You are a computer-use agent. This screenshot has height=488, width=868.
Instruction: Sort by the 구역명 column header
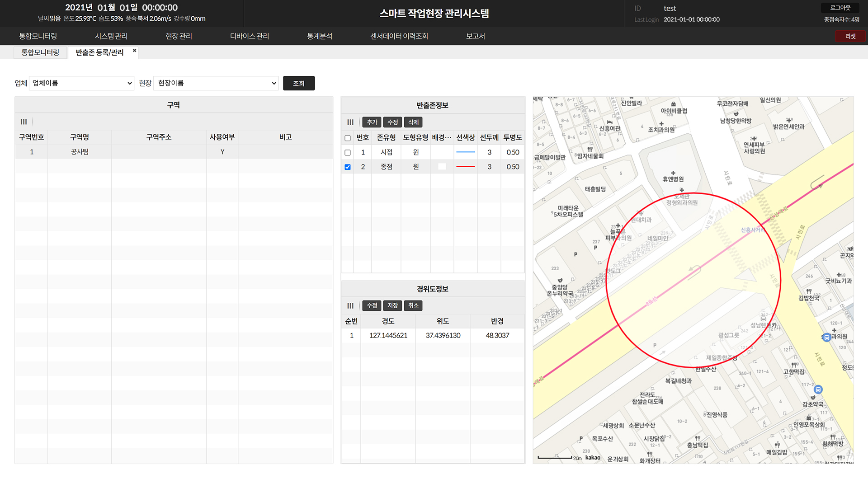(80, 137)
